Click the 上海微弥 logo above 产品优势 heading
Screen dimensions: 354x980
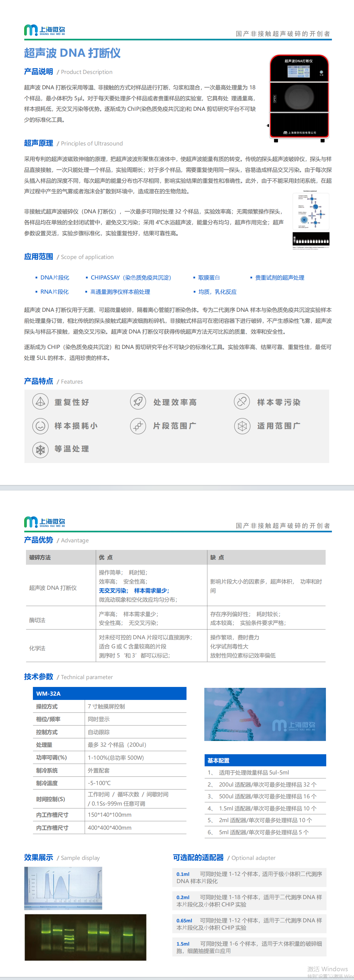point(44,522)
